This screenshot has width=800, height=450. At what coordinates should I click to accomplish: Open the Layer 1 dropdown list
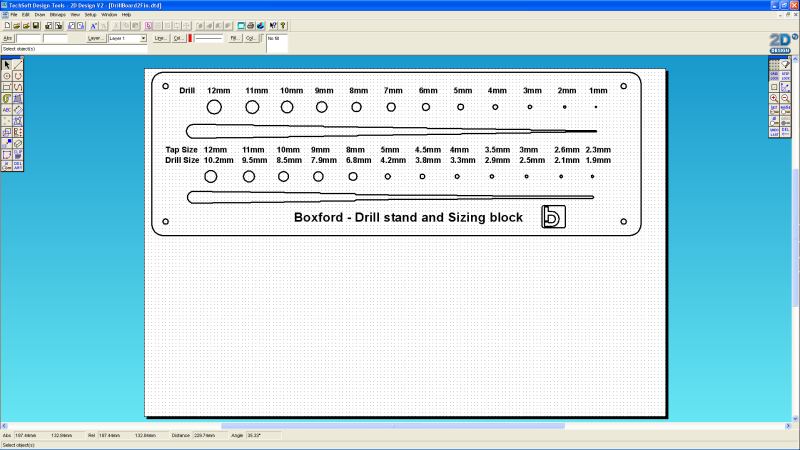click(x=143, y=38)
